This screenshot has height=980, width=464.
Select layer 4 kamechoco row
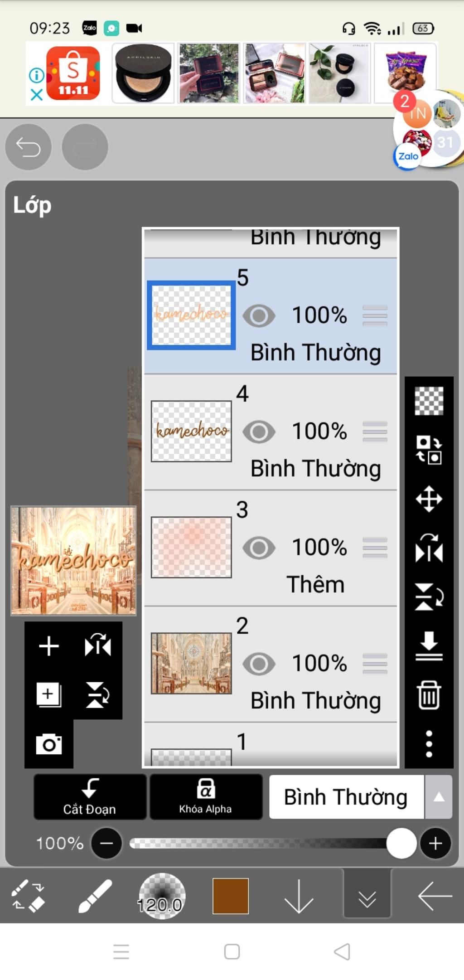(x=271, y=432)
